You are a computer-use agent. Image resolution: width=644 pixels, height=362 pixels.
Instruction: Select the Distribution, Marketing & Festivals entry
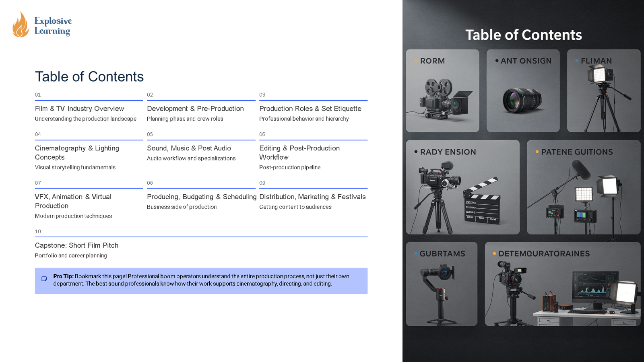[313, 197]
